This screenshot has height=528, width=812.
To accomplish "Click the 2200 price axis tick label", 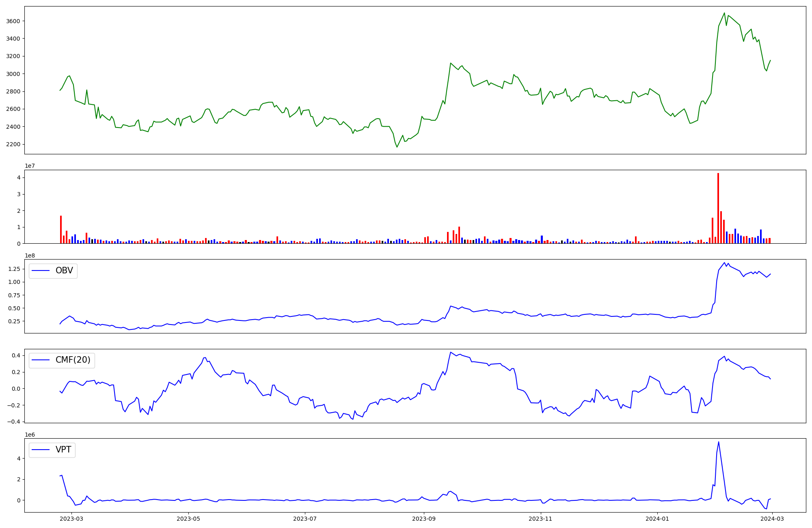I will click(13, 144).
